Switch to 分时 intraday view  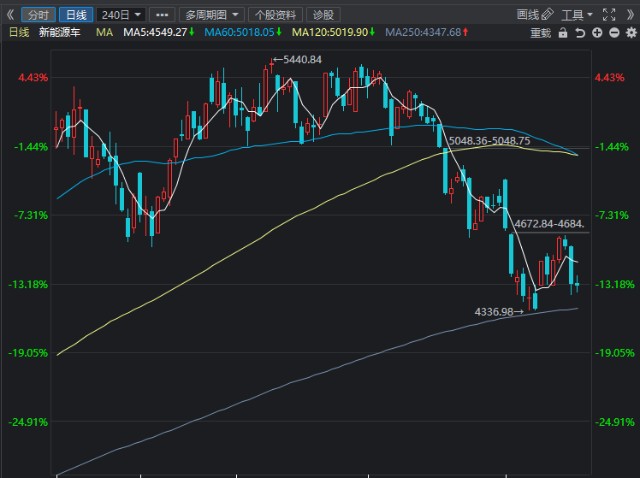click(x=38, y=15)
